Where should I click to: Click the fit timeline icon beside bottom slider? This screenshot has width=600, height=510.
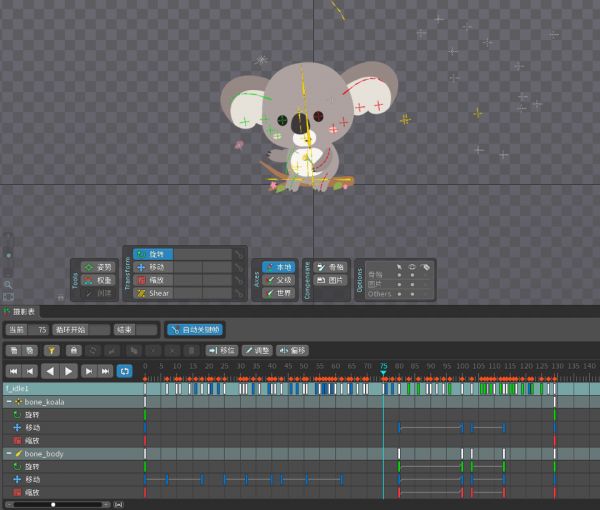(x=118, y=505)
